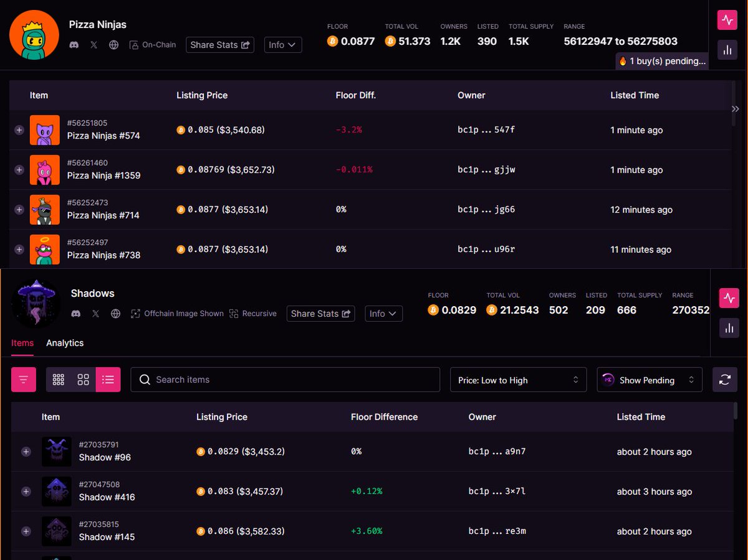The image size is (748, 560).
Task: Open Pizza Ninjas #574 thumbnail
Action: click(x=45, y=130)
